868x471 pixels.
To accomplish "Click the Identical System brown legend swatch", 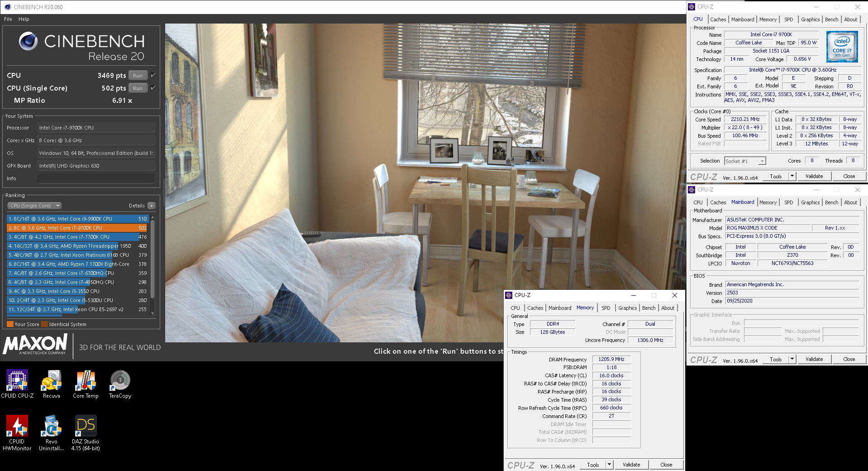I will point(44,324).
